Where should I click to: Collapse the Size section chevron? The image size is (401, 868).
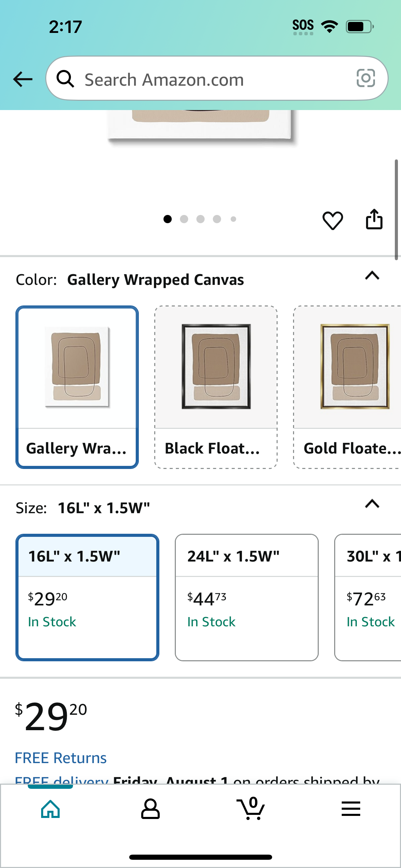[372, 504]
